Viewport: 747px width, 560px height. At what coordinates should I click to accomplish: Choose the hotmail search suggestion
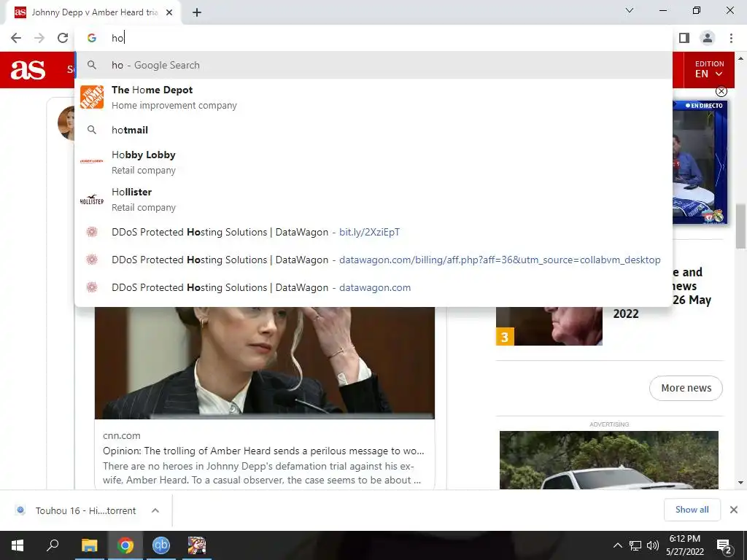tap(373, 130)
